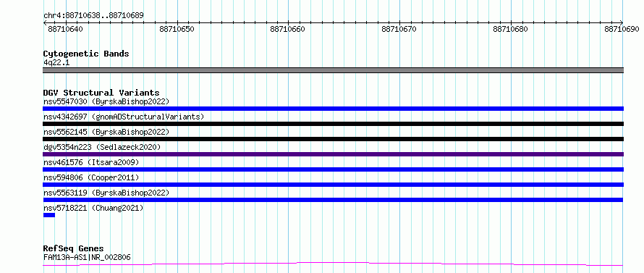
Task: Click the RefSeq Genes track heading
Action: [x=73, y=249]
